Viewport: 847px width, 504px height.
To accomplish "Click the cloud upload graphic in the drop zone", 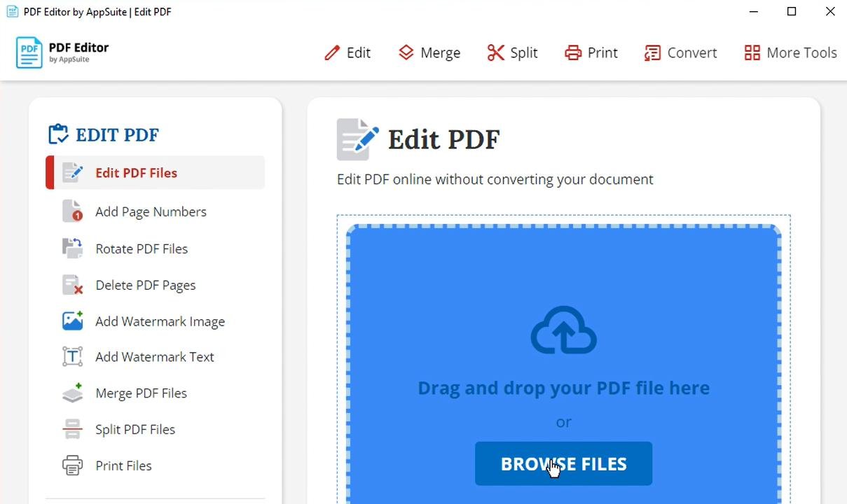I will coord(563,330).
